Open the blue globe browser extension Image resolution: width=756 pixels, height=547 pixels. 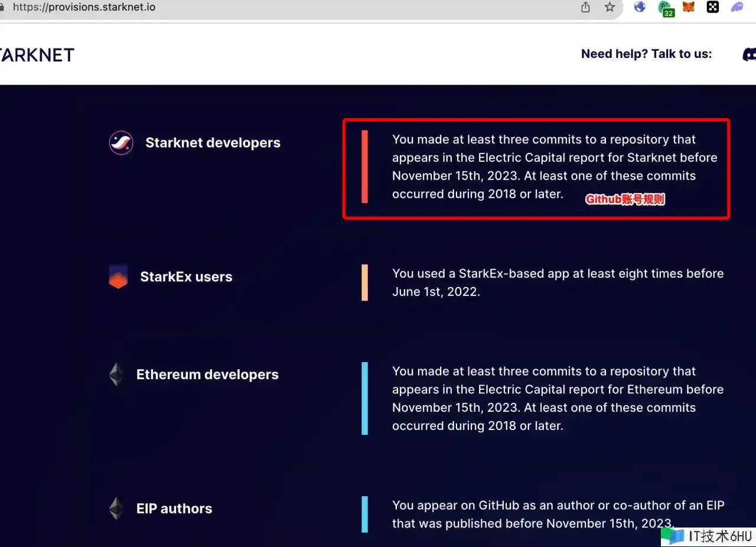(640, 7)
